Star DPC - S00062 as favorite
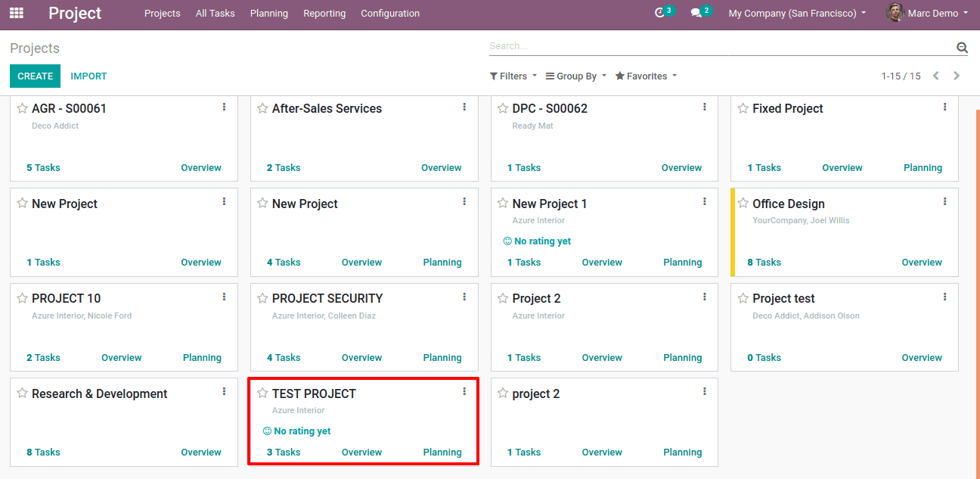Screen dimensions: 980x479 point(503,108)
